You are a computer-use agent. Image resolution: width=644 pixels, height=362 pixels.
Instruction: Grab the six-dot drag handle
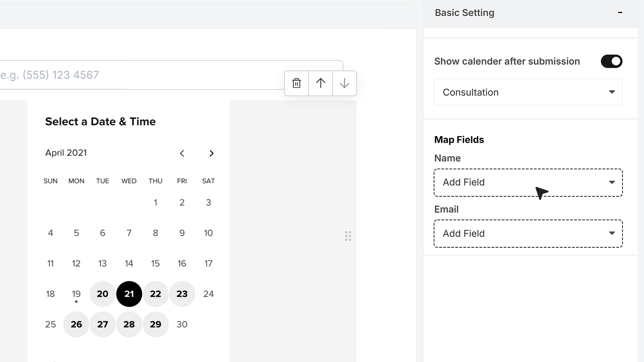348,236
